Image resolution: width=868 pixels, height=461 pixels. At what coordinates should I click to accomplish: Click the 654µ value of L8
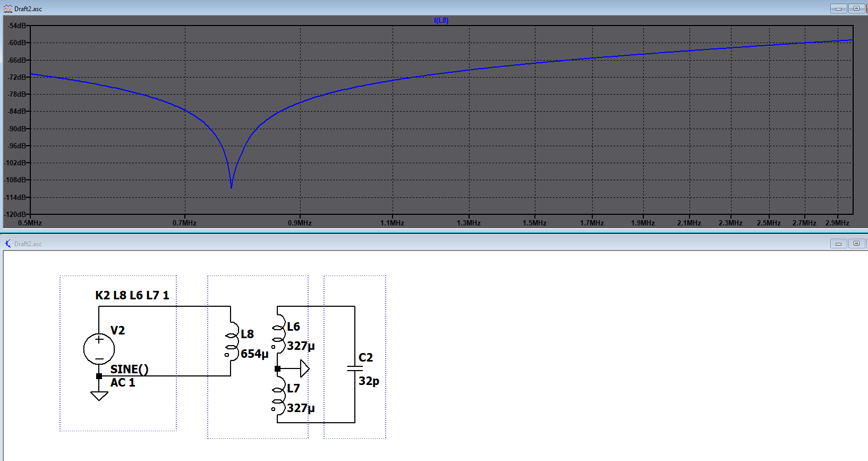click(254, 354)
